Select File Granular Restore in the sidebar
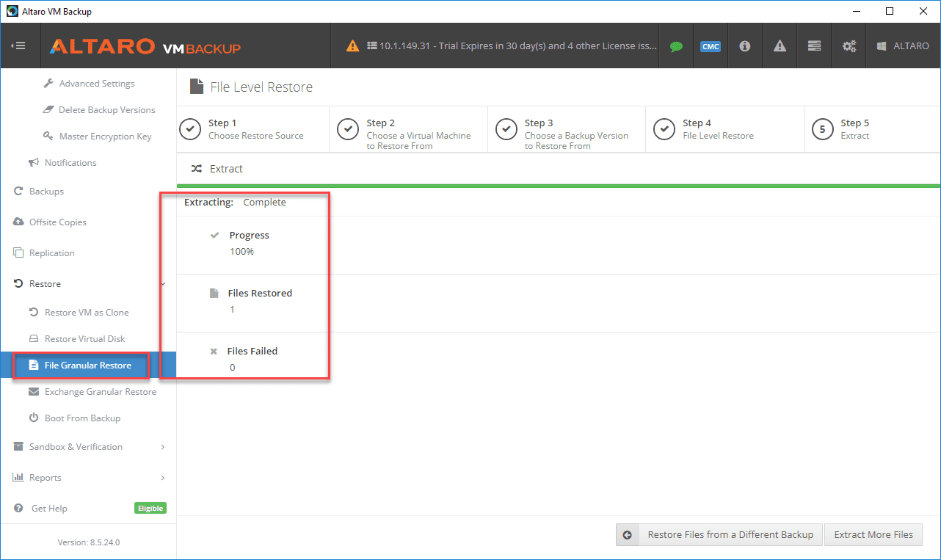Screen dimensions: 941x560 88,366
